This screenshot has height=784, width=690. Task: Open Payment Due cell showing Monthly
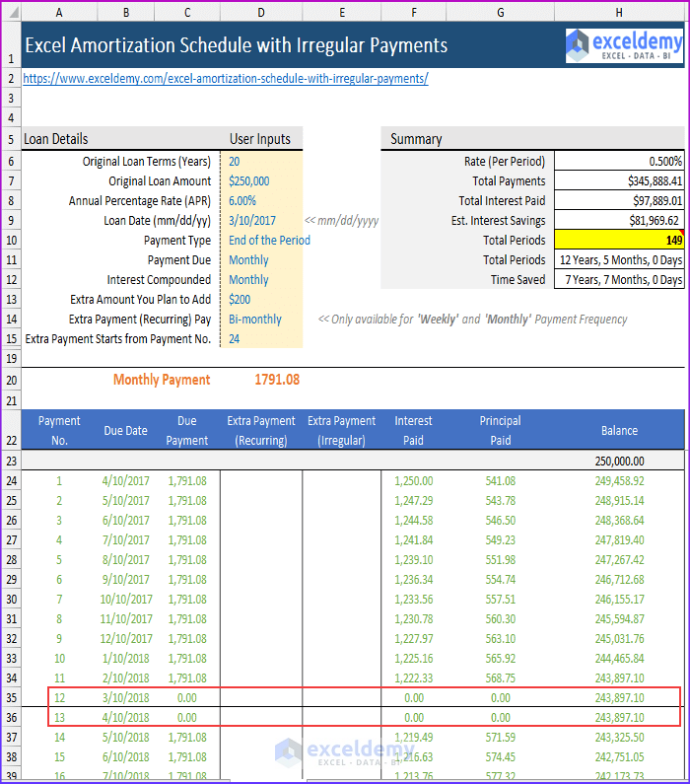[x=261, y=260]
